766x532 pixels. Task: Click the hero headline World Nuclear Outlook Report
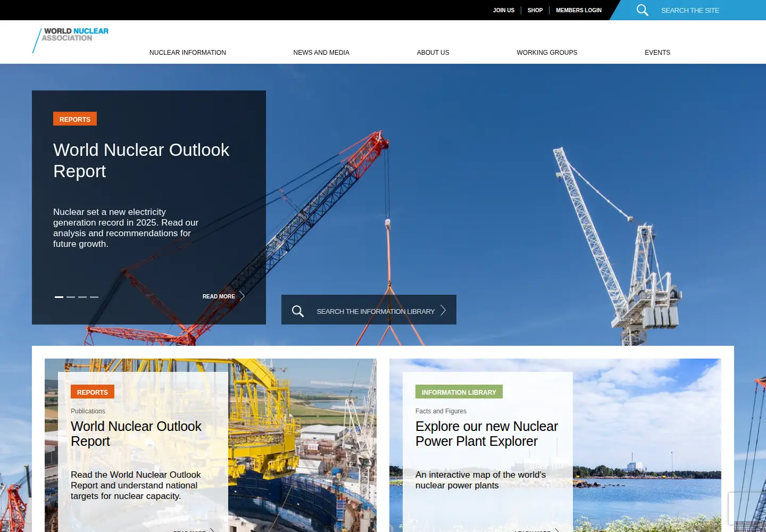pyautogui.click(x=141, y=161)
